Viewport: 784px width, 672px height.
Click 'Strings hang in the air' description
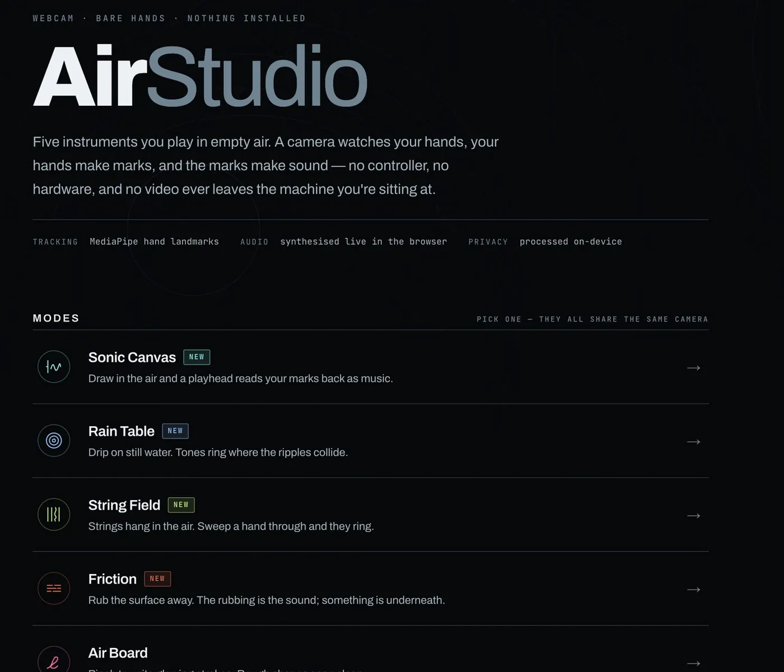pyautogui.click(x=231, y=526)
